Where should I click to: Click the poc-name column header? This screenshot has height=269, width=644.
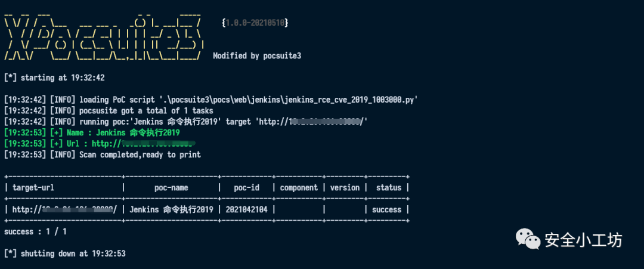(171, 187)
